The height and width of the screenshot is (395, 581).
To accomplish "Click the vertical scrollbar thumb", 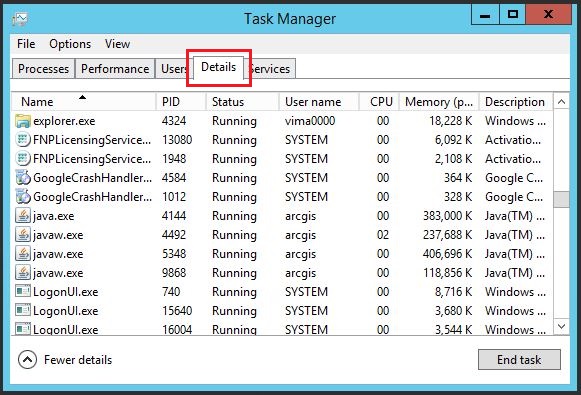I will pos(561,199).
